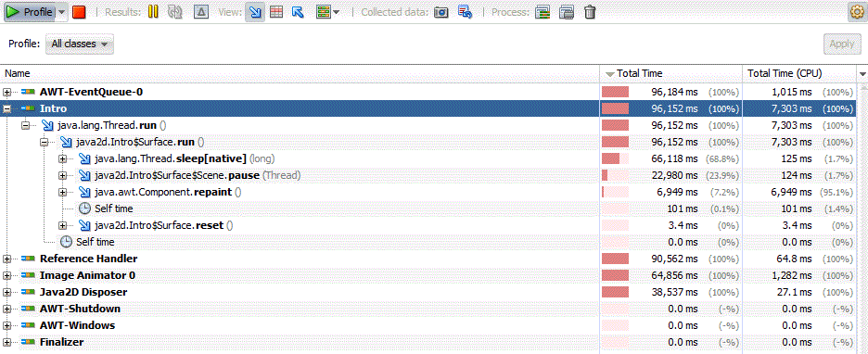Expand the AWT-EventQueue-0 thread node
This screenshot has width=868, height=354.
click(7, 92)
